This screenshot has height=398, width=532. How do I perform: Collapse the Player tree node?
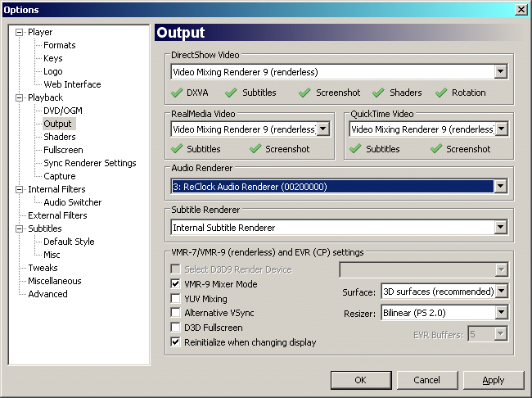(x=20, y=32)
